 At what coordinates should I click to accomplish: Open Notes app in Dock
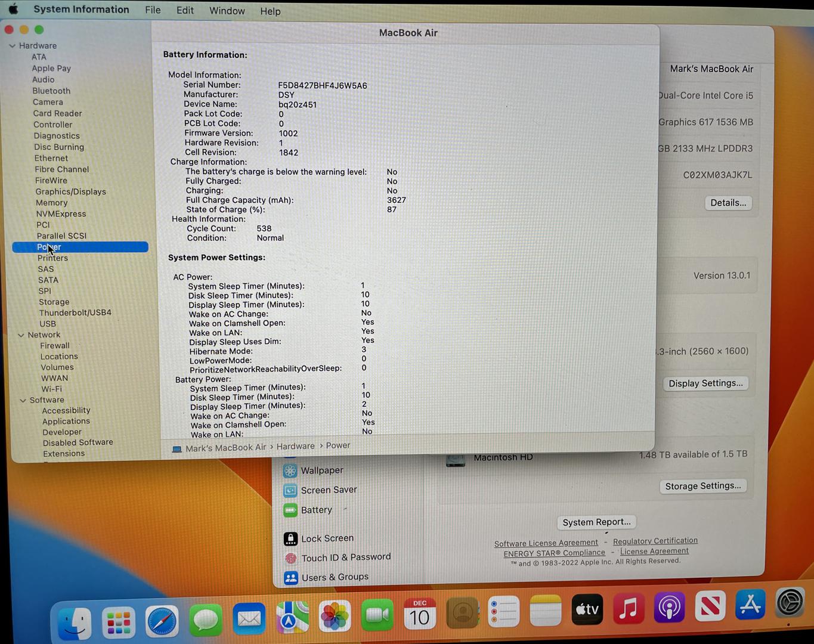point(546,611)
